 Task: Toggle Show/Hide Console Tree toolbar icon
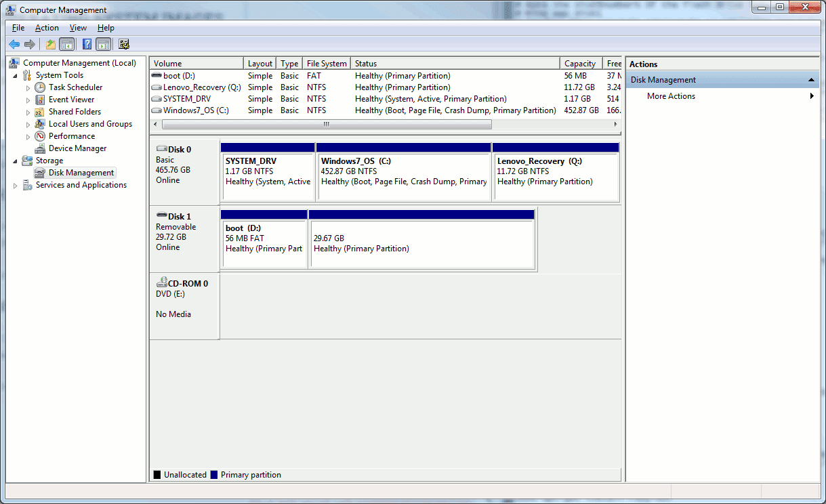coord(66,45)
